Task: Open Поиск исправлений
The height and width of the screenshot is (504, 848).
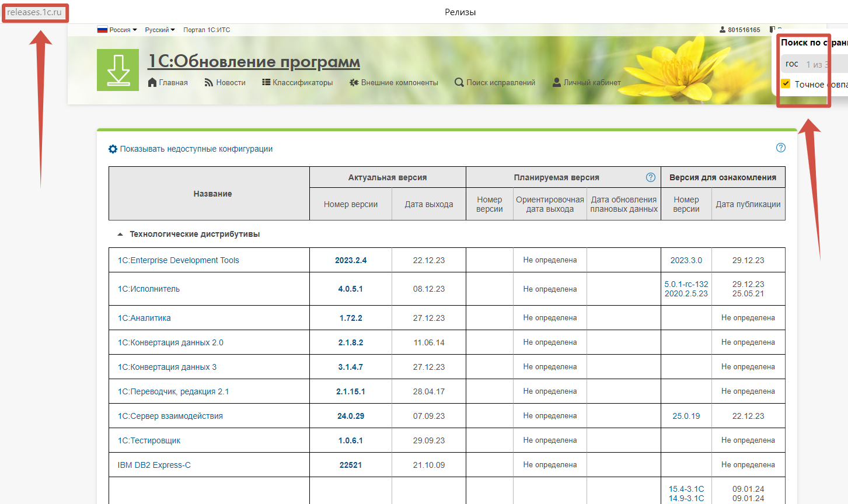Action: click(495, 82)
